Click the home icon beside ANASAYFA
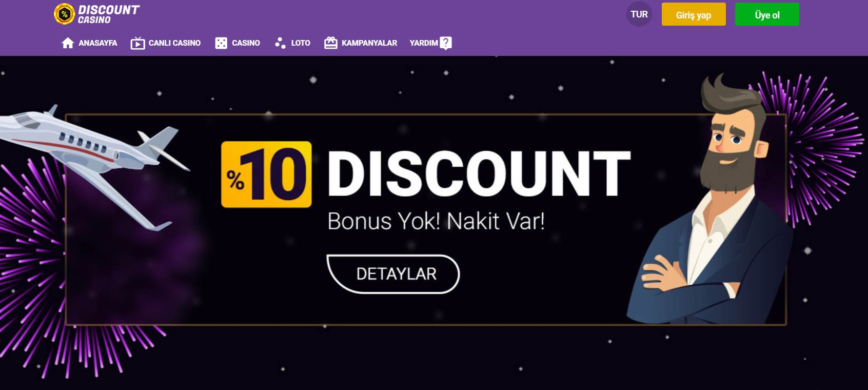 [x=68, y=43]
